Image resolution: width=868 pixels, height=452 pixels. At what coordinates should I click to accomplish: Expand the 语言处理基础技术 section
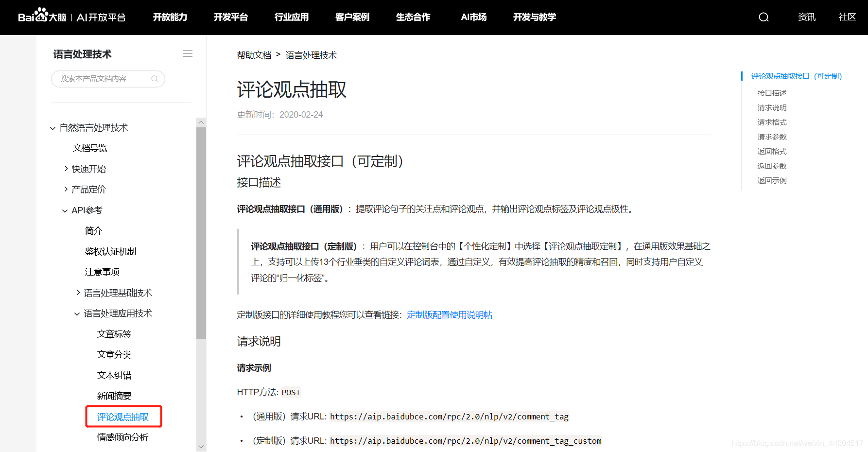[79, 292]
